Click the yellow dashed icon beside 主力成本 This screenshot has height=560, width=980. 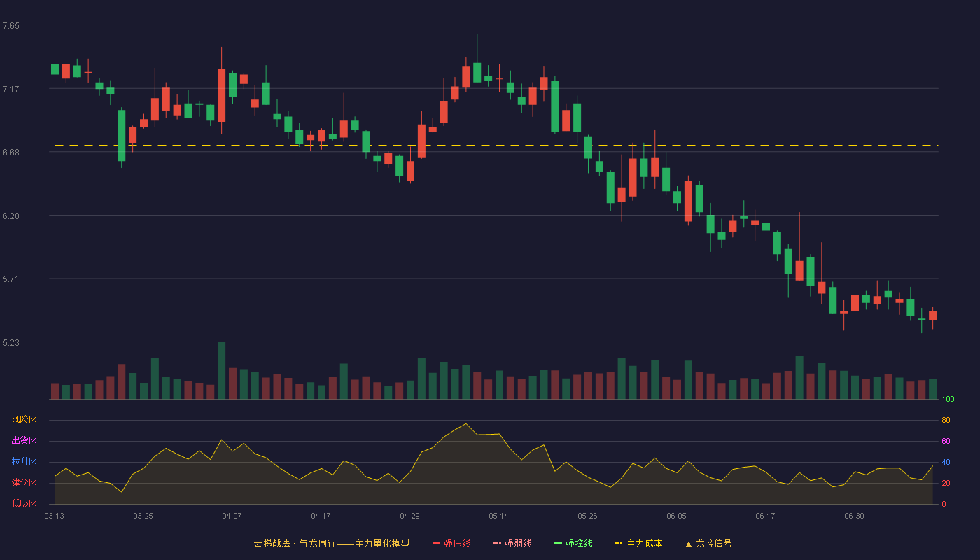(x=619, y=543)
